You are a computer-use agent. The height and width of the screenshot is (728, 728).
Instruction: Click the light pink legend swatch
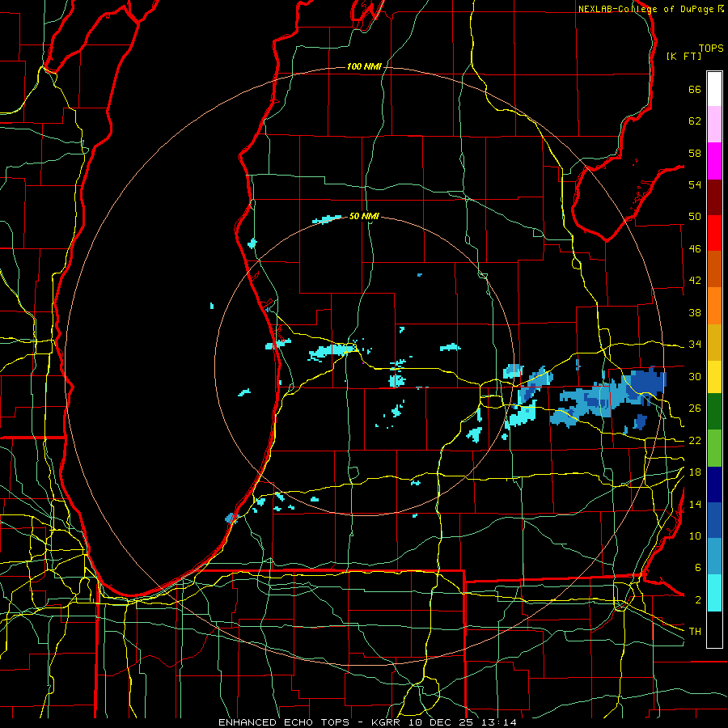714,125
